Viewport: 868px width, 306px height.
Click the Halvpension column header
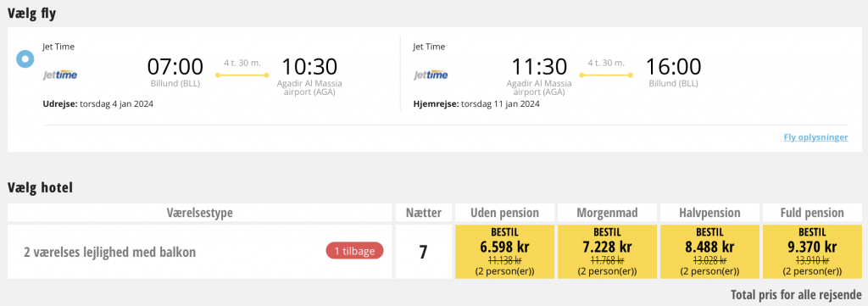point(709,213)
